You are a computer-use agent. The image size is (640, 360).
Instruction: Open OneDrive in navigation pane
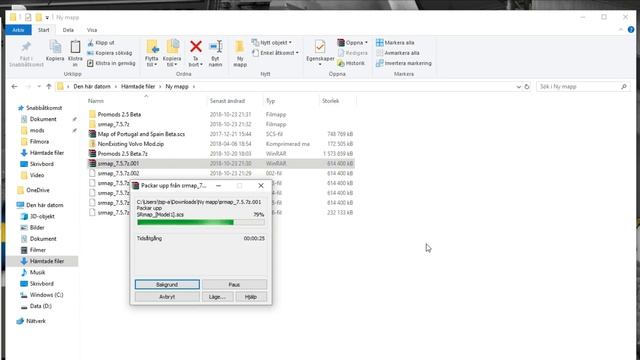(x=38, y=190)
